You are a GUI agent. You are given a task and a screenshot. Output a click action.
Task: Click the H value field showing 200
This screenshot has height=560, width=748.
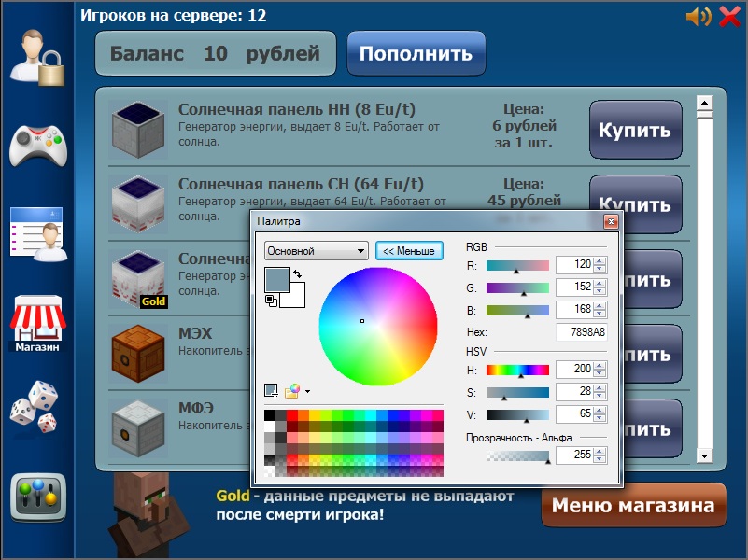click(x=574, y=369)
